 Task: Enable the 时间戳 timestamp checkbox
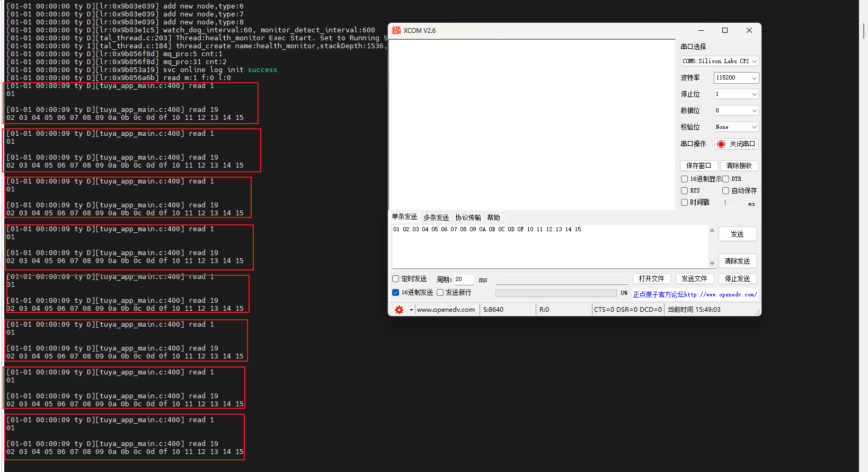click(x=684, y=203)
